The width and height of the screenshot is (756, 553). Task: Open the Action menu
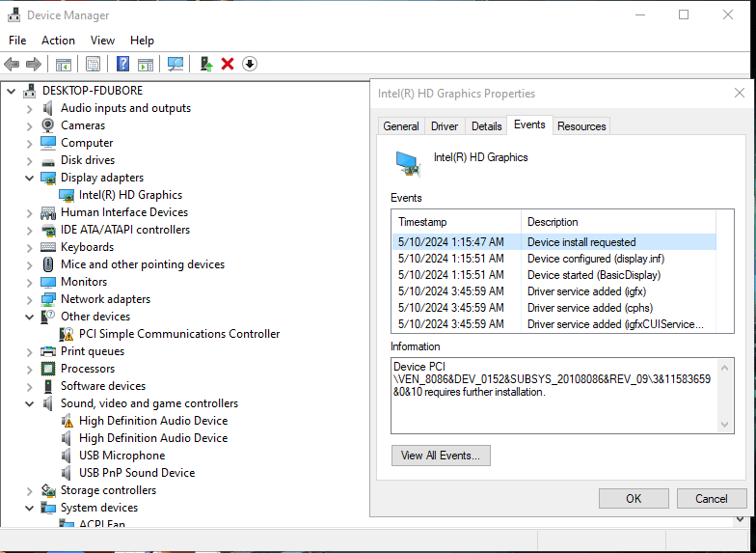58,41
